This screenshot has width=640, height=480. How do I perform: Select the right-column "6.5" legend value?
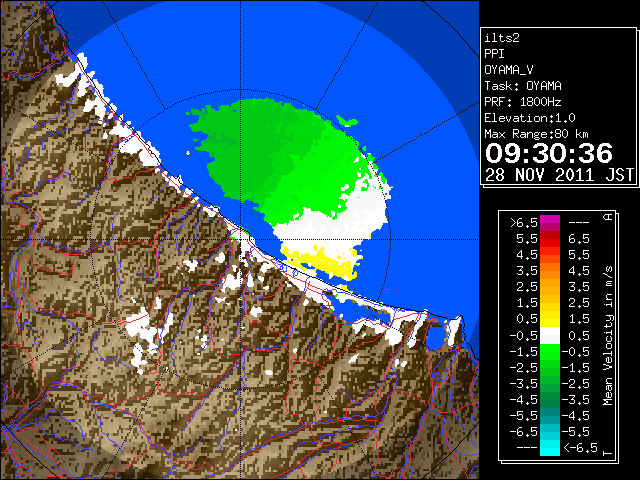click(x=579, y=239)
